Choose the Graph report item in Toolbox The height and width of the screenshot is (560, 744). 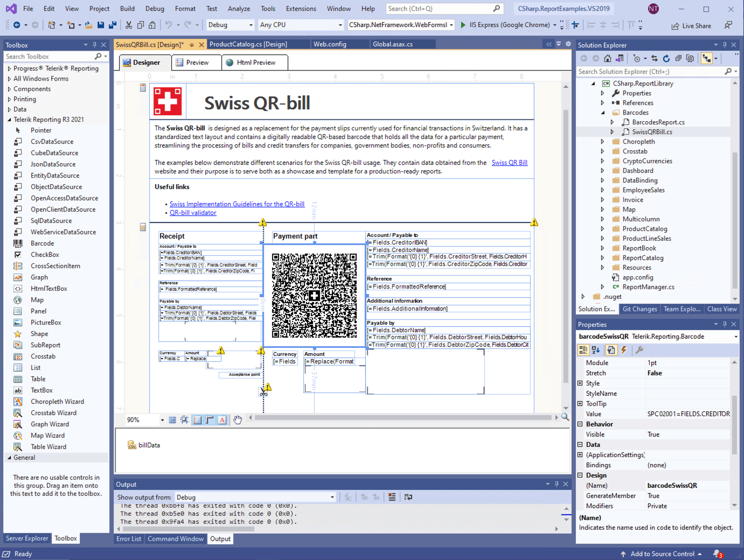tap(39, 277)
